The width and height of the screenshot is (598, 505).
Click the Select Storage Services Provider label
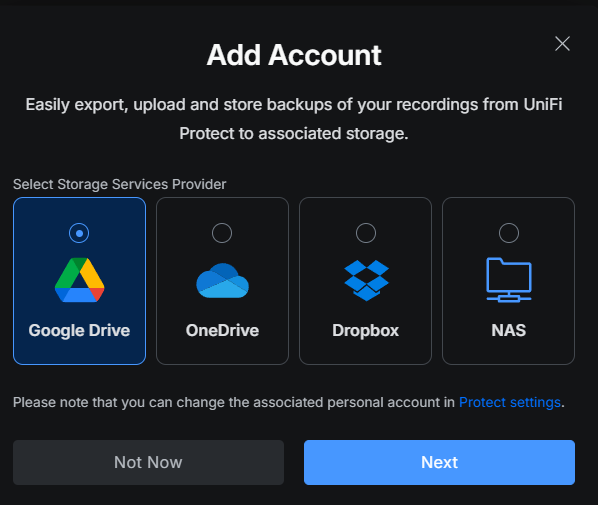(120, 184)
